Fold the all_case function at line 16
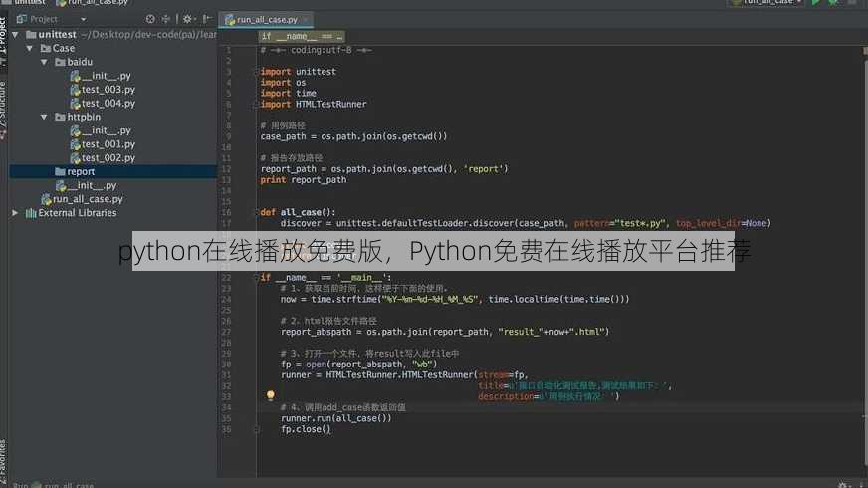 point(256,212)
